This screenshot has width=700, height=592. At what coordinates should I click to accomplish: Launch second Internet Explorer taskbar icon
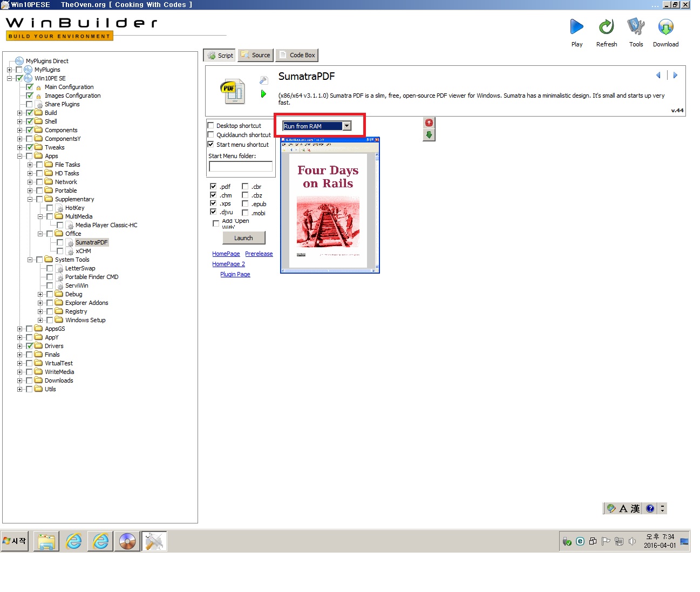100,541
